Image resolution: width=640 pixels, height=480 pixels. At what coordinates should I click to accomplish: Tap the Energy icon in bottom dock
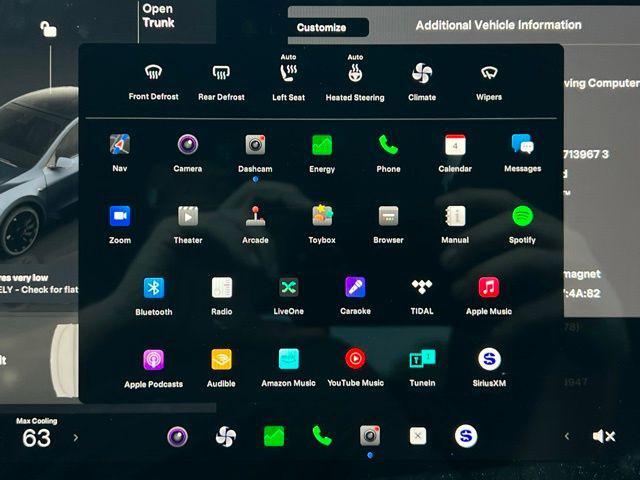(274, 436)
